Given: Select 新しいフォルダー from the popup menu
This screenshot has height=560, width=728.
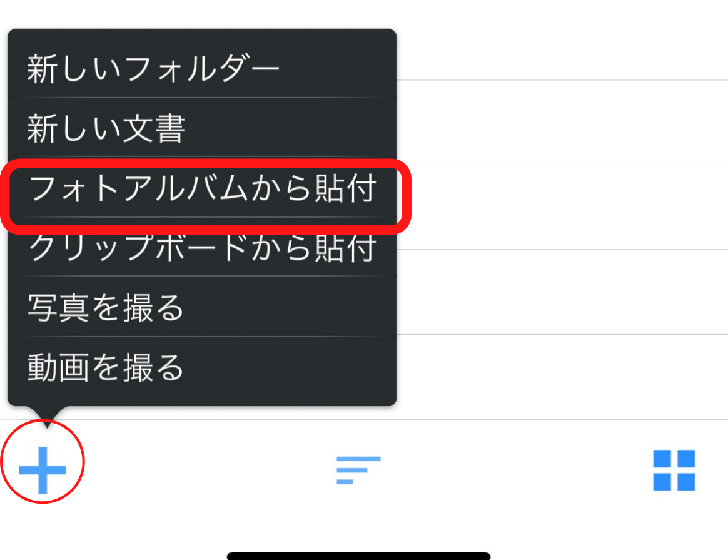Looking at the screenshot, I should tap(202, 68).
